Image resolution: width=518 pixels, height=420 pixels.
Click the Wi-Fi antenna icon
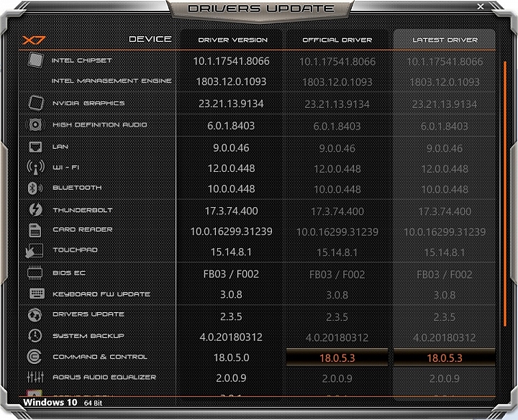click(x=35, y=168)
